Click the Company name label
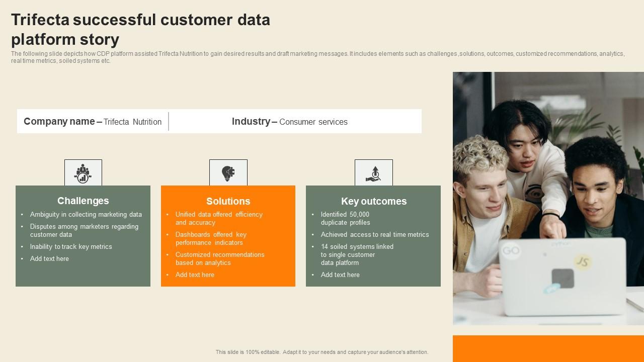The image size is (644, 362). click(x=59, y=122)
